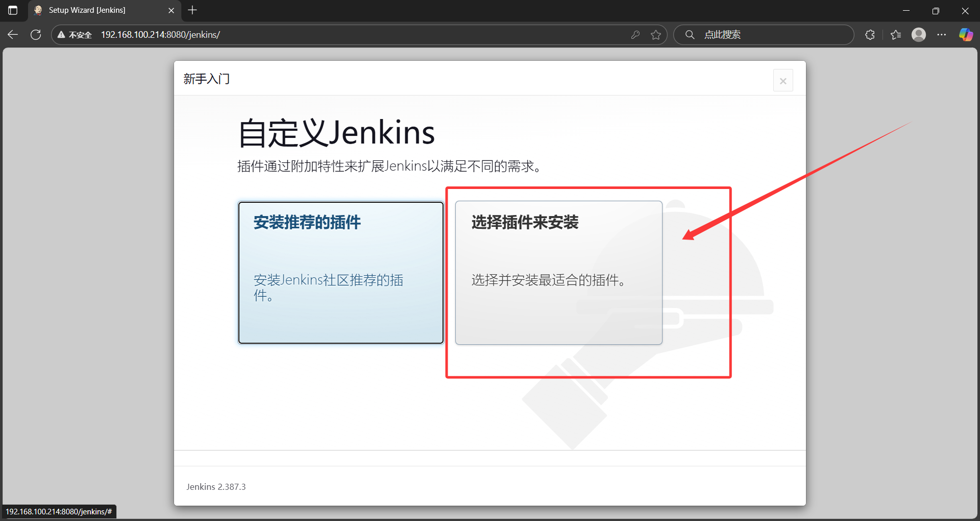Screen dimensions: 980x521
Task: Close the Setup Wizard tab
Action: [x=171, y=10]
